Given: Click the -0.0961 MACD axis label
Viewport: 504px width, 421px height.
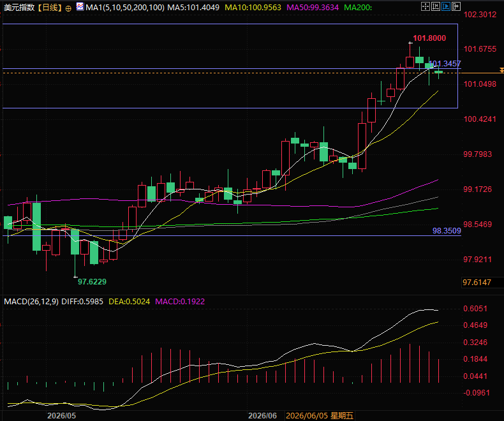Looking at the screenshot, I should click(x=477, y=393).
